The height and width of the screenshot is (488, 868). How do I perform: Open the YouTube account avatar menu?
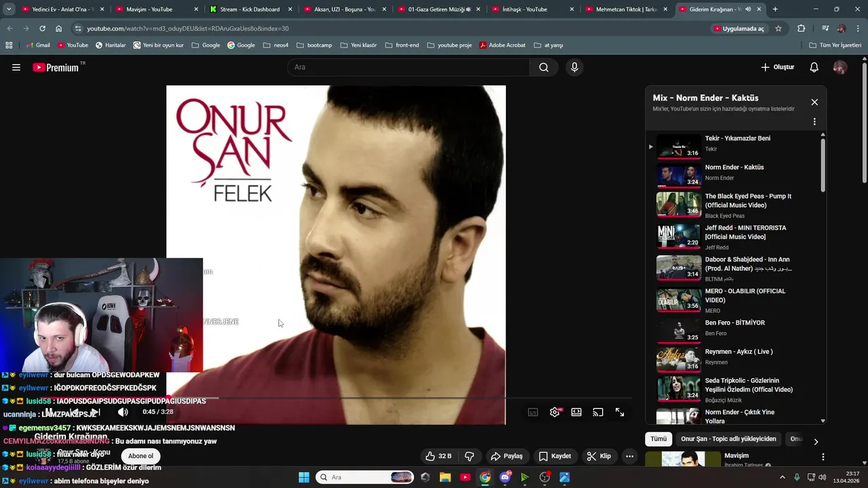(840, 67)
